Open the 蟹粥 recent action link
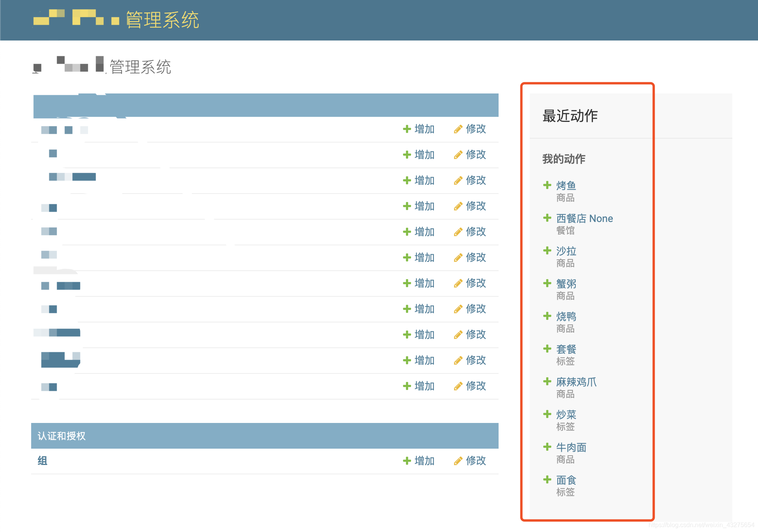 (566, 284)
